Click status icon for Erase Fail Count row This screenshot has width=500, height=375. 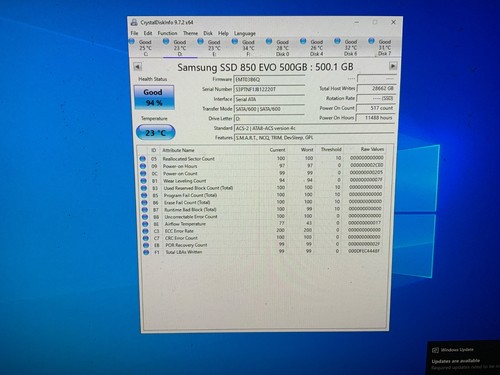pyautogui.click(x=144, y=203)
